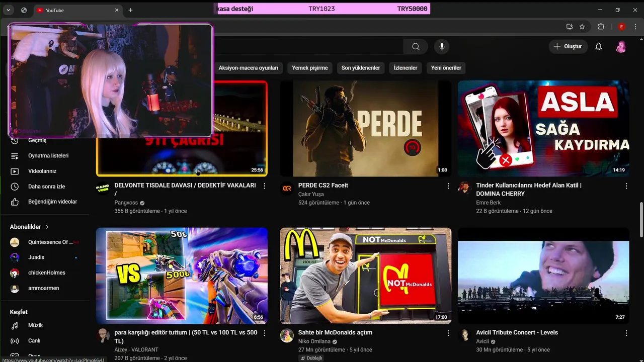Bookmark this page with the star icon
Image resolution: width=644 pixels, height=362 pixels.
(x=582, y=27)
